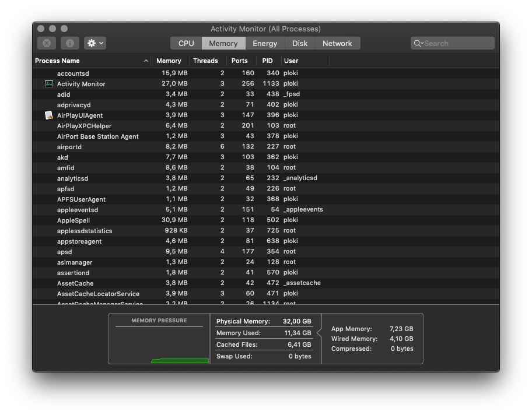This screenshot has height=415, width=532.
Task: Click the _fpsd user cell
Action: [x=292, y=94]
